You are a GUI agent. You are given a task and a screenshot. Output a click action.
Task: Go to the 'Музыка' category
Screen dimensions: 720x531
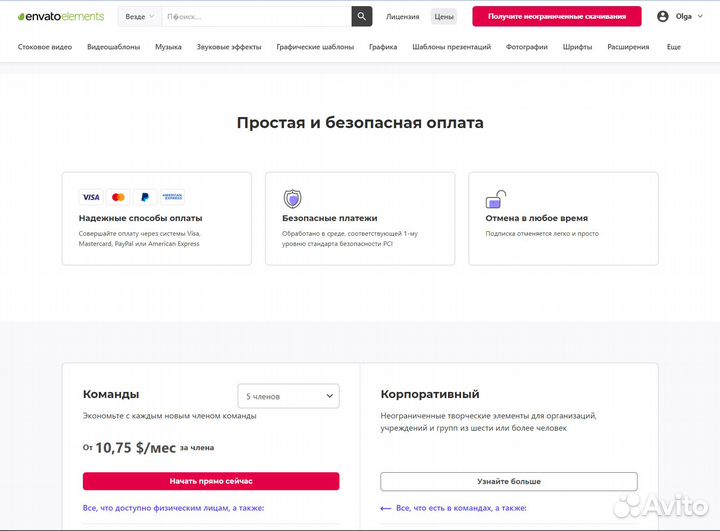click(168, 47)
